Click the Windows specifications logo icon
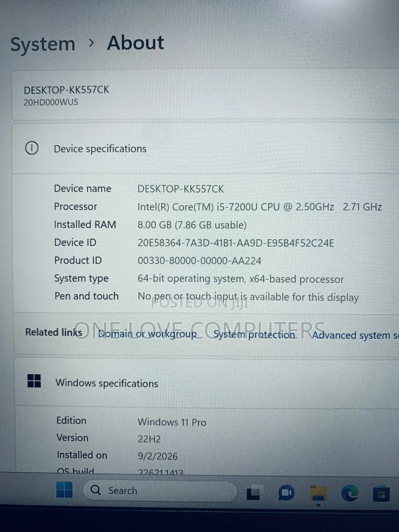This screenshot has height=532, width=399. click(34, 381)
